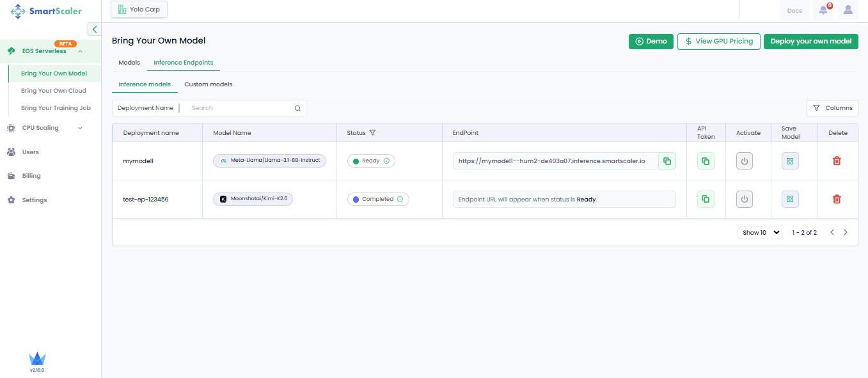Viewport: 868px width, 378px height.
Task: Open the Status column filter icon
Action: click(x=372, y=133)
